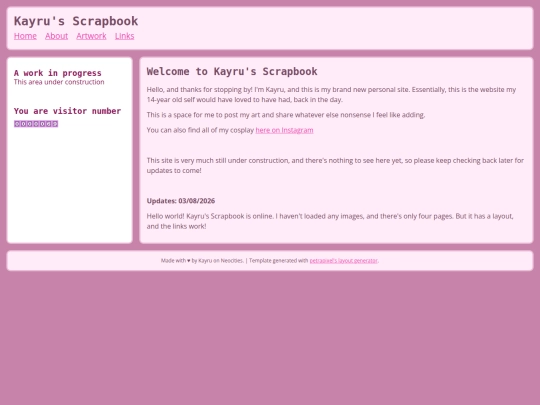The width and height of the screenshot is (540, 405).
Task: Go to the About page
Action: pyautogui.click(x=56, y=36)
